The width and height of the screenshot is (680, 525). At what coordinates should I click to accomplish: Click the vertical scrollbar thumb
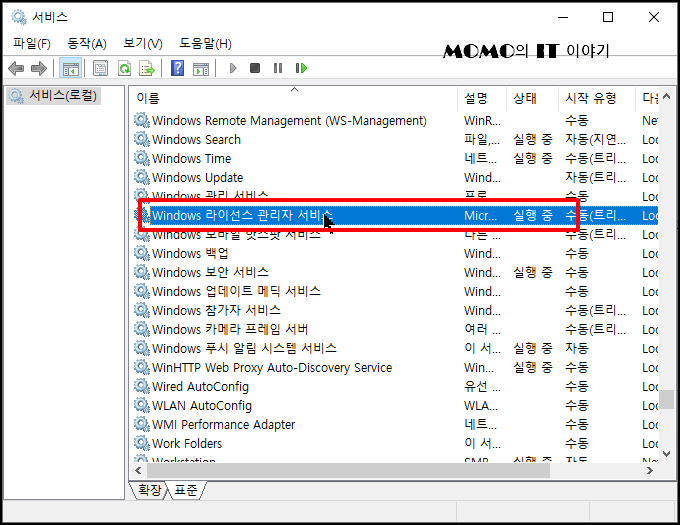click(667, 399)
